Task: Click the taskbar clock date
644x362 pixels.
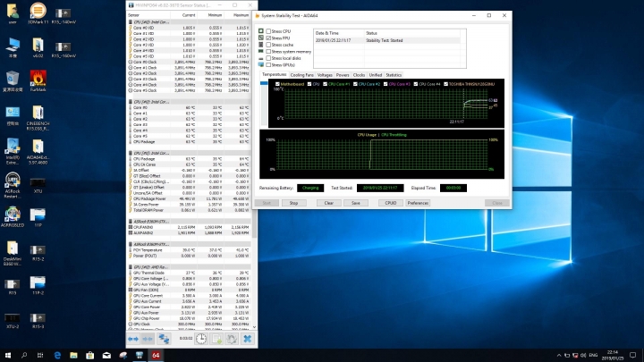Action: (613, 356)
